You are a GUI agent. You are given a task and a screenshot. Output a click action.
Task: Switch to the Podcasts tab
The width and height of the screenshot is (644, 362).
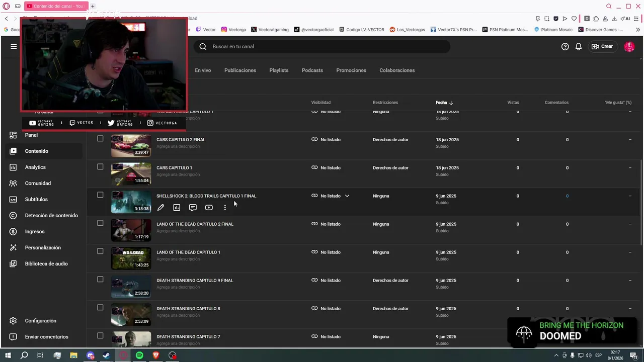(312, 70)
